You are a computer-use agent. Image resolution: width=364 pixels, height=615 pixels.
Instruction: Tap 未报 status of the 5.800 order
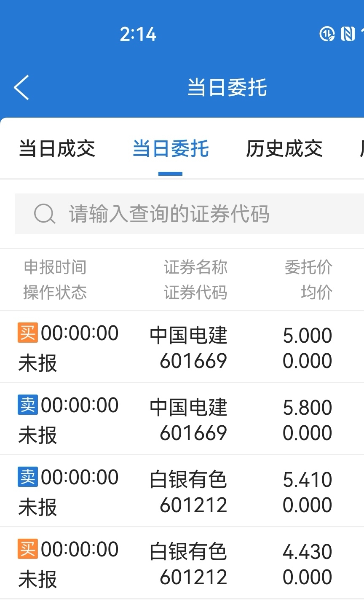38,435
